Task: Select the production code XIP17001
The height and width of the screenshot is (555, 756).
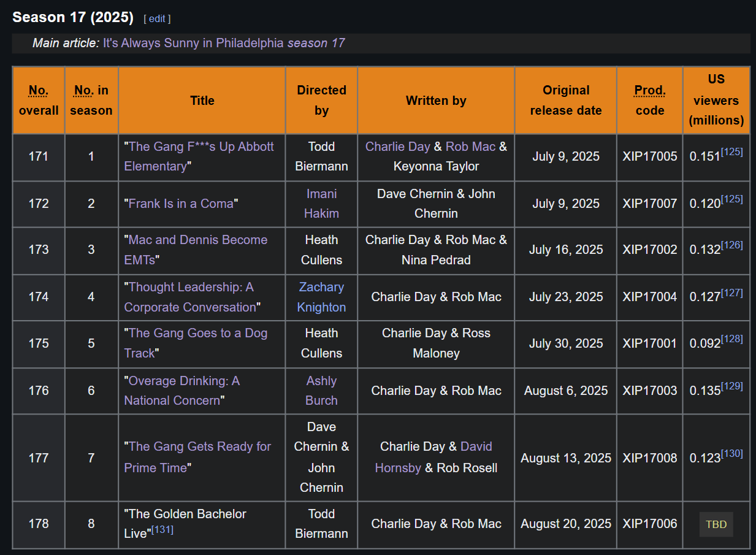Action: 650,343
